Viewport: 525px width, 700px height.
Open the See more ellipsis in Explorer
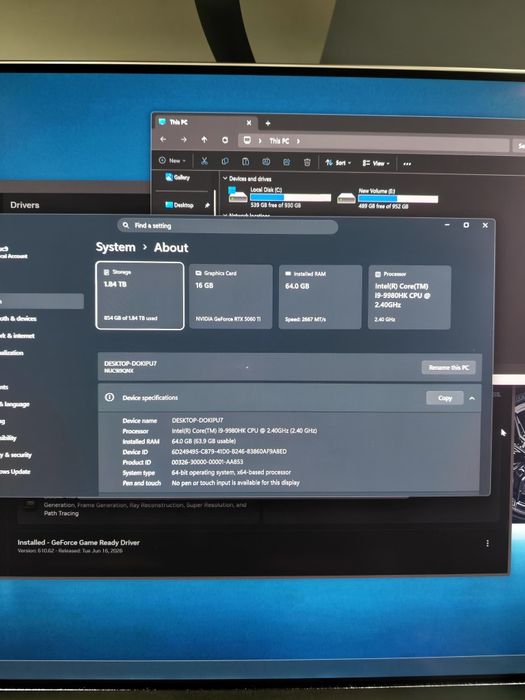pos(407,164)
